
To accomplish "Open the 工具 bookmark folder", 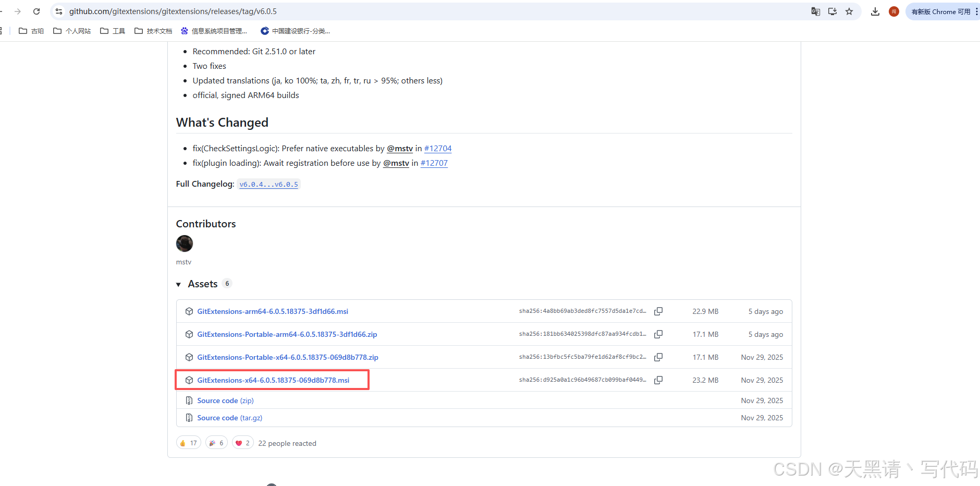I will point(113,31).
